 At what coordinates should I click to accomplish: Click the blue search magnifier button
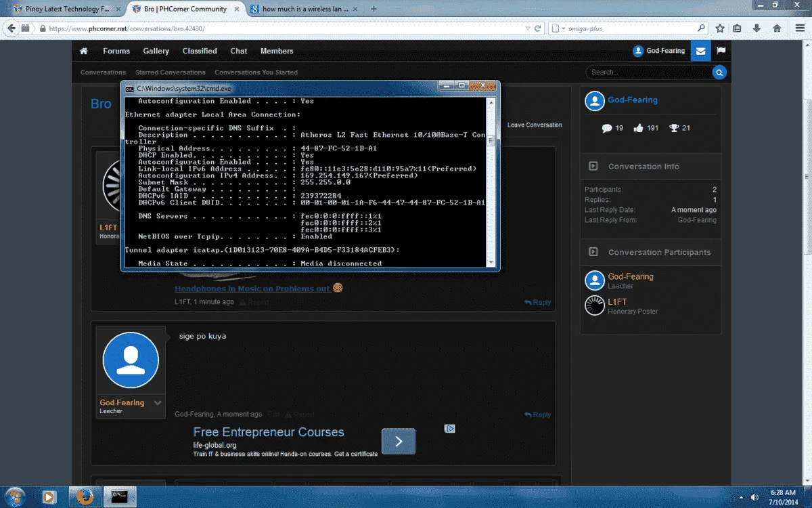click(x=719, y=72)
